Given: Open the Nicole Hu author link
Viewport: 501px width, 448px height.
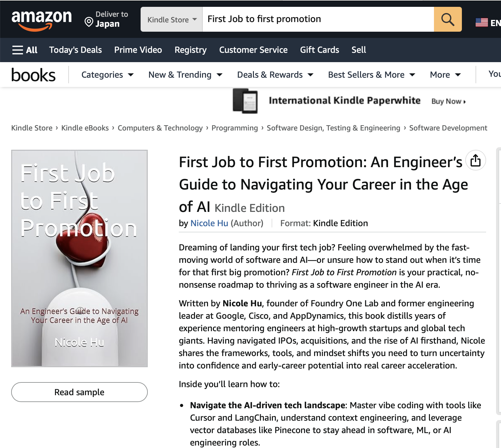Looking at the screenshot, I should pos(209,223).
